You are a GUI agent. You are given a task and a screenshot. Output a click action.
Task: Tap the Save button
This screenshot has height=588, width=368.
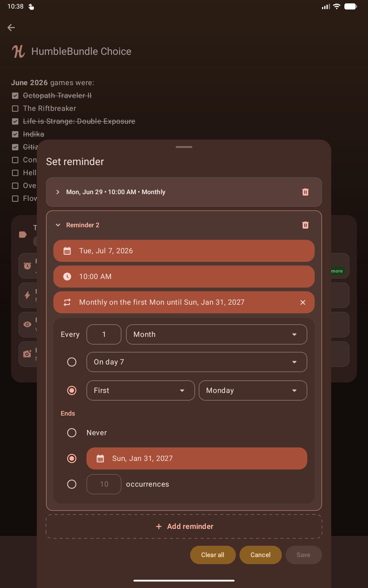(304, 555)
